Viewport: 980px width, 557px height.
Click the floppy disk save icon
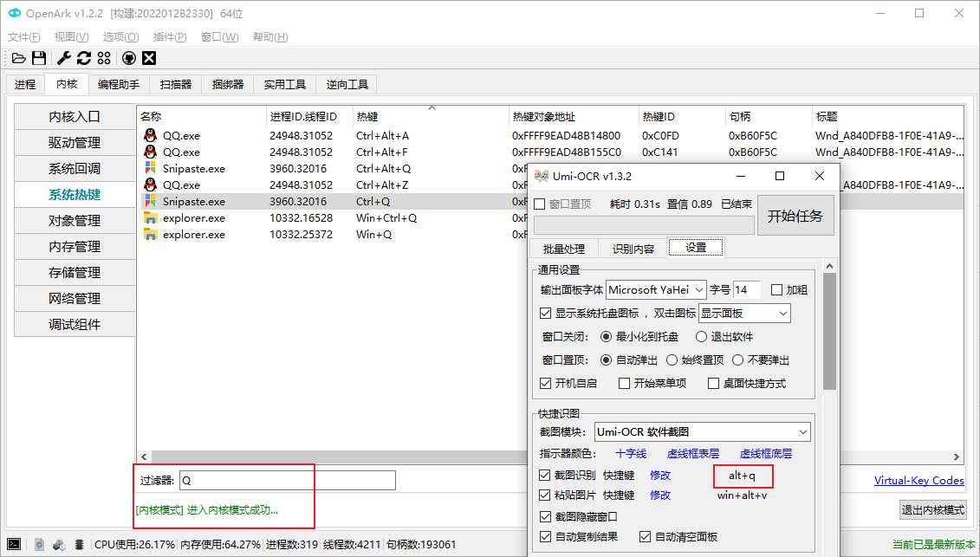click(39, 58)
